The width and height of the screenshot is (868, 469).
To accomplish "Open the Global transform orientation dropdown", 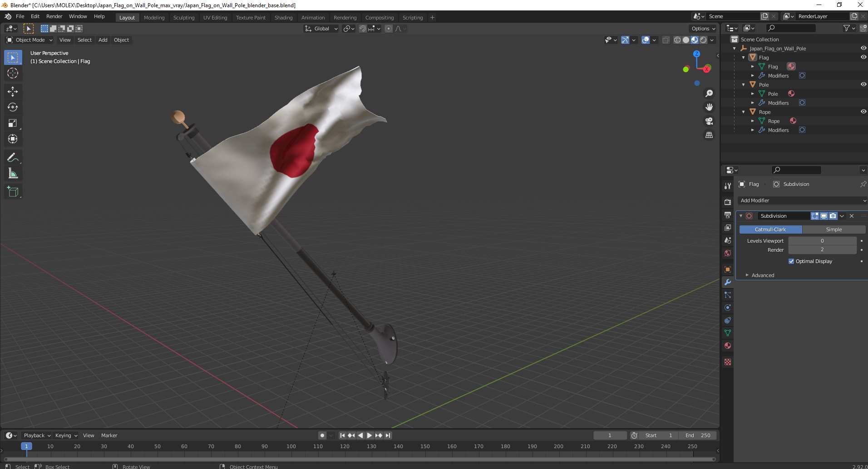I will (x=321, y=29).
